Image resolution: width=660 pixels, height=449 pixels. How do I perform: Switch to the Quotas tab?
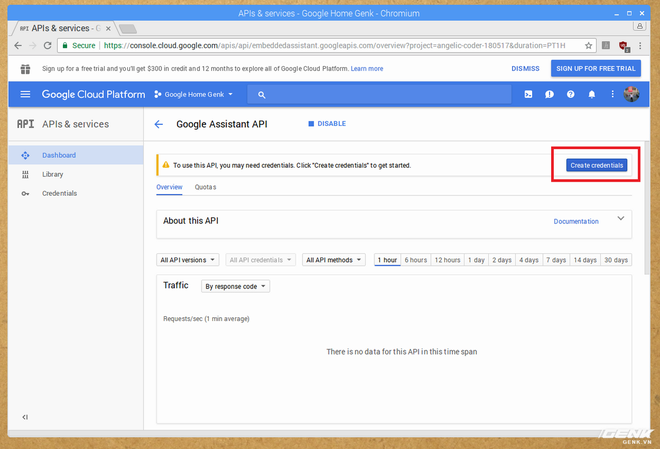205,187
